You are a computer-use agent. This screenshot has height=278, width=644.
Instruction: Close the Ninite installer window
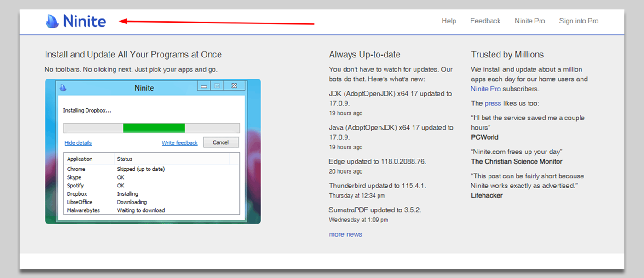[x=235, y=86]
